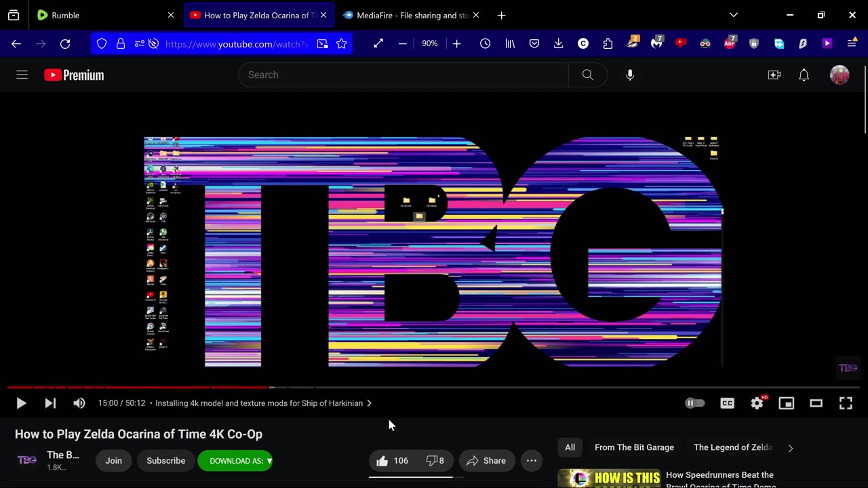
Task: Click the search magnifier button
Action: click(x=588, y=75)
